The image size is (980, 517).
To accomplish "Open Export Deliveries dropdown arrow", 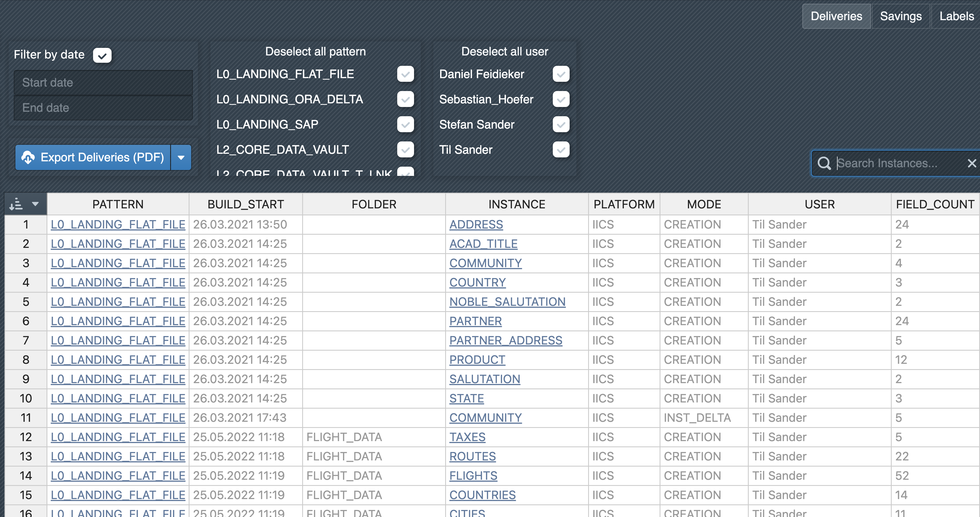I will (x=181, y=157).
